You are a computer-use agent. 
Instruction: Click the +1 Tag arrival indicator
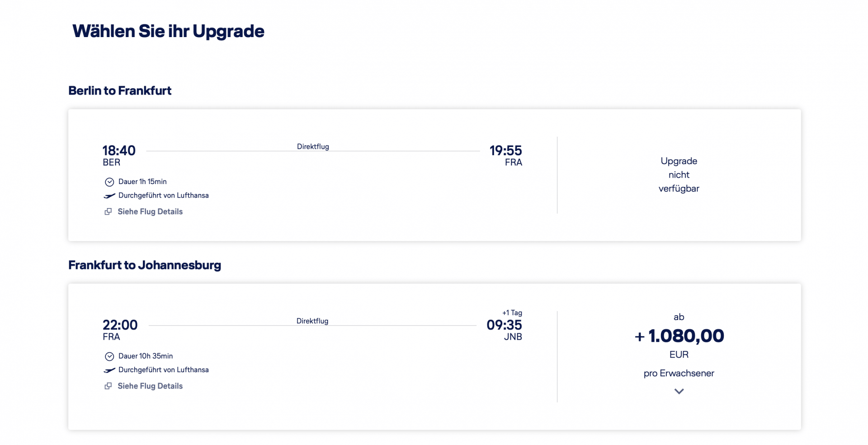pos(512,312)
